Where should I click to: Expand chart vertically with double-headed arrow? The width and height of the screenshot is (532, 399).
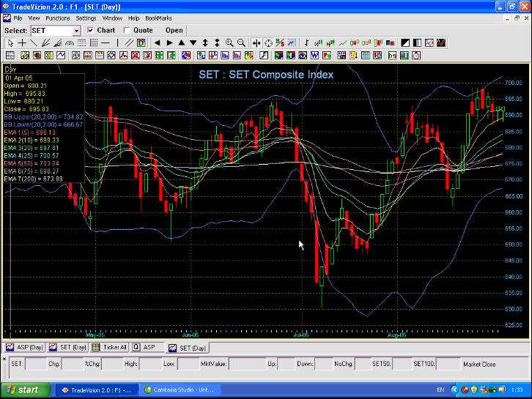coord(205,43)
